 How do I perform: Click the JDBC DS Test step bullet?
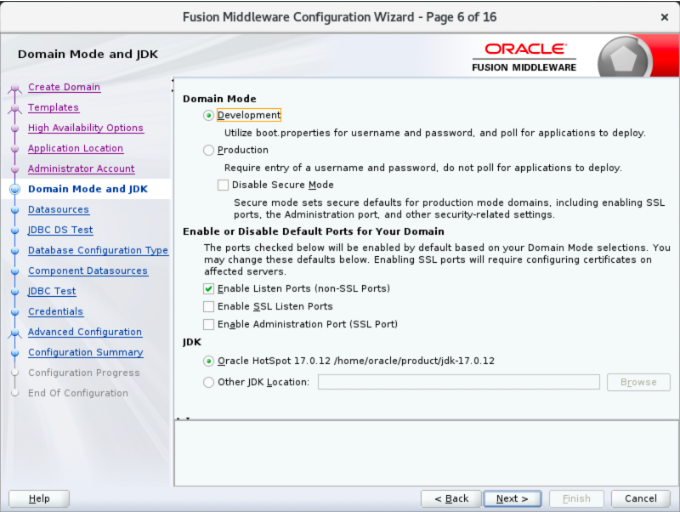coord(15,230)
